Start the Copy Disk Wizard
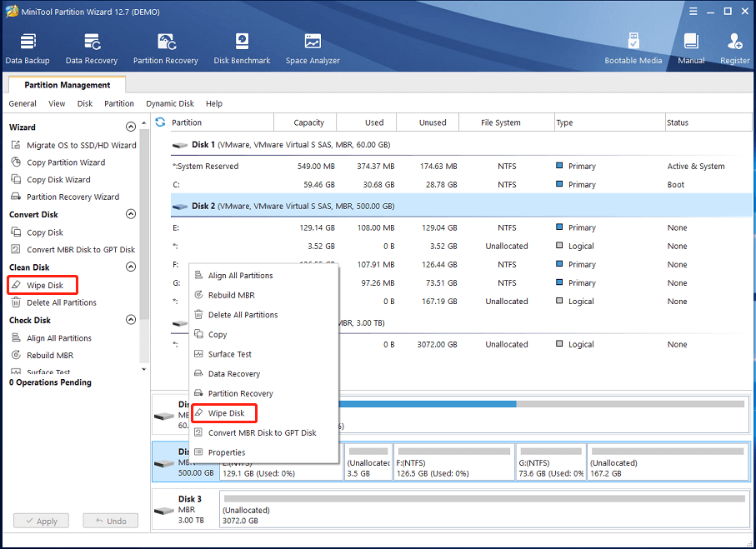 tap(51, 180)
